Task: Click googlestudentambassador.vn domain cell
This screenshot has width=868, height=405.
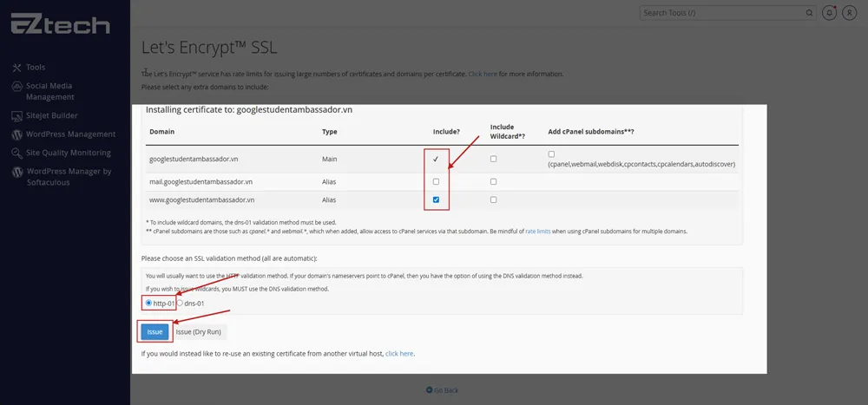Action: (194, 159)
